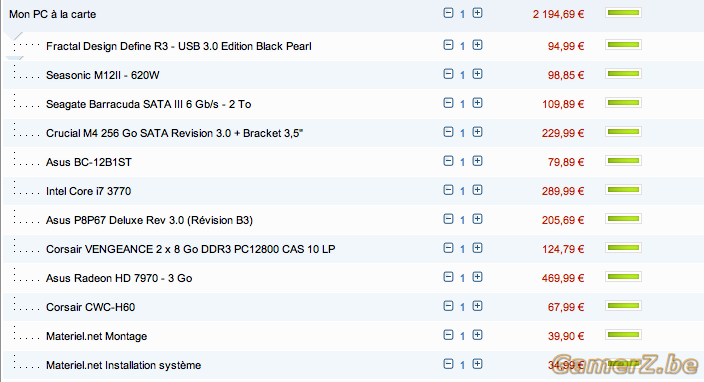704x382 pixels.
Task: Decrease Materiel.net Installation système quantity
Action: [448, 364]
